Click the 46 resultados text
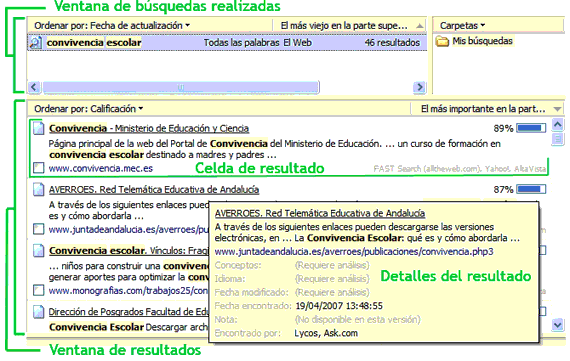 392,43
